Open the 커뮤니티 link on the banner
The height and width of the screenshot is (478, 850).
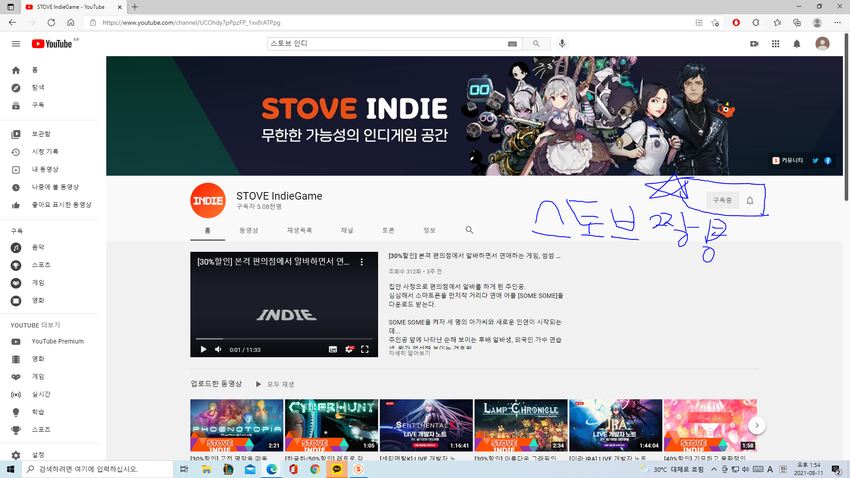click(788, 160)
